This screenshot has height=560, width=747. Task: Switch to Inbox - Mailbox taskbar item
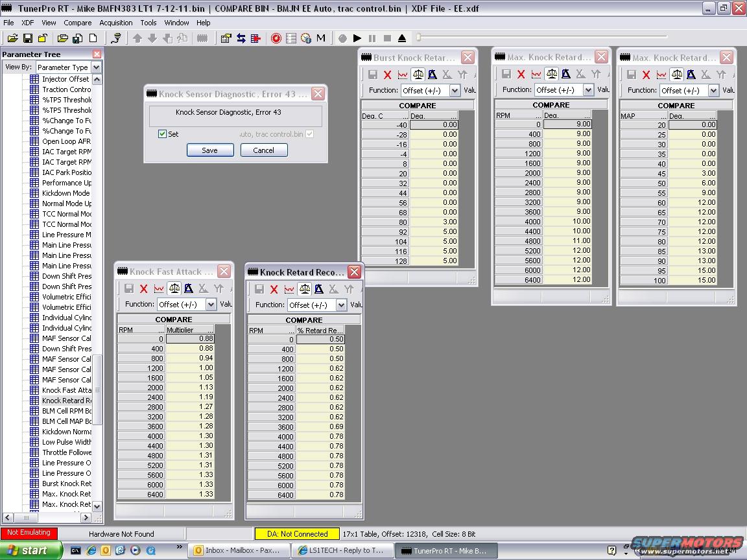[239, 550]
